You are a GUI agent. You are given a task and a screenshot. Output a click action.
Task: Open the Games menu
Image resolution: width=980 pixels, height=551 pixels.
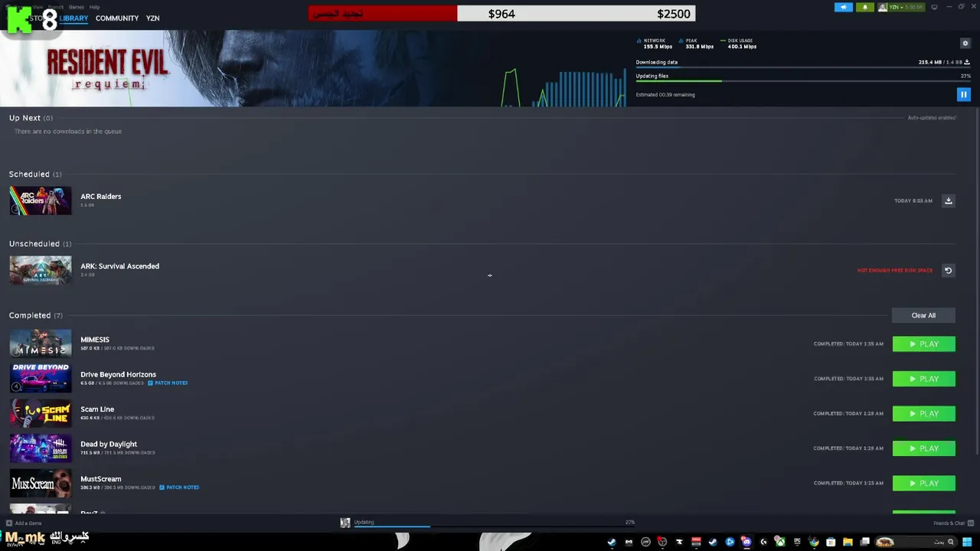77,7
